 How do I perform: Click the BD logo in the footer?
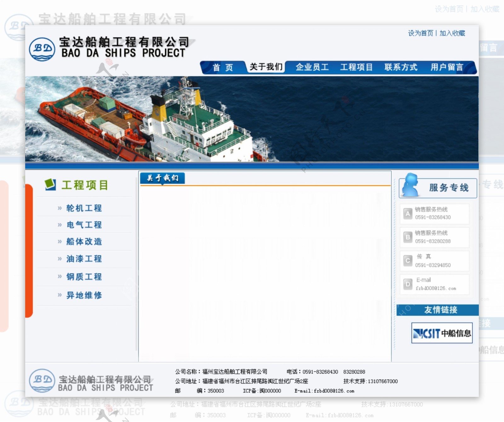pos(42,380)
